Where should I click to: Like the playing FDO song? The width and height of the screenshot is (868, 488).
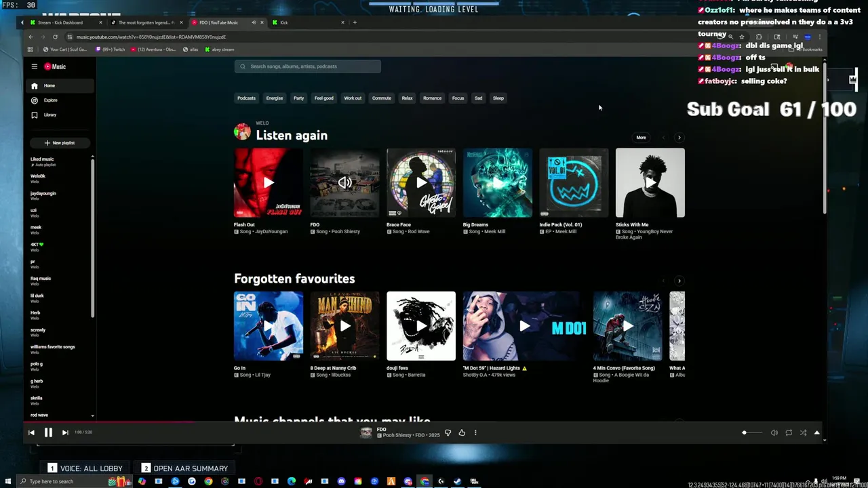click(x=462, y=432)
